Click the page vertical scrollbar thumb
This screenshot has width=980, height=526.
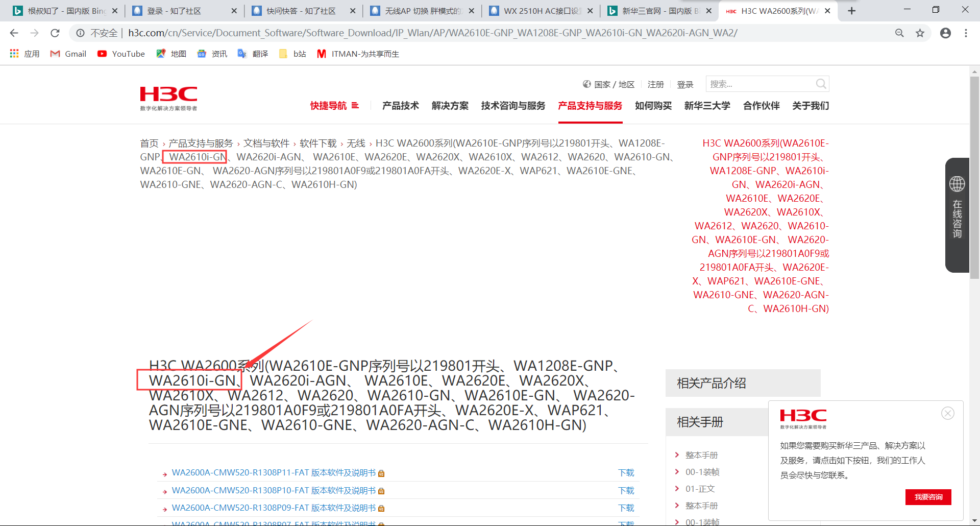(974, 177)
